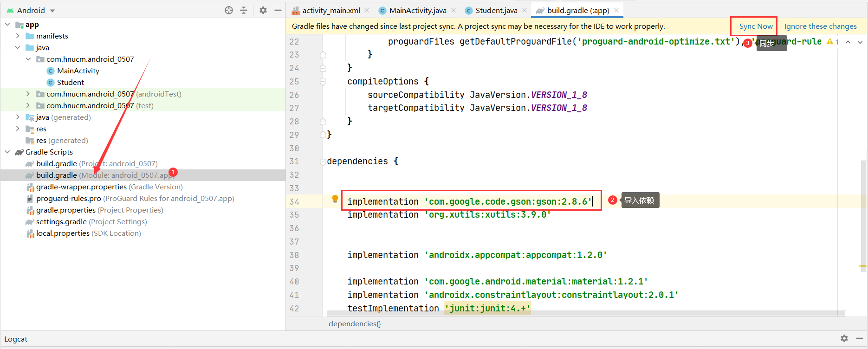Toggle code fold at dependencies line
The width and height of the screenshot is (868, 349).
(323, 162)
